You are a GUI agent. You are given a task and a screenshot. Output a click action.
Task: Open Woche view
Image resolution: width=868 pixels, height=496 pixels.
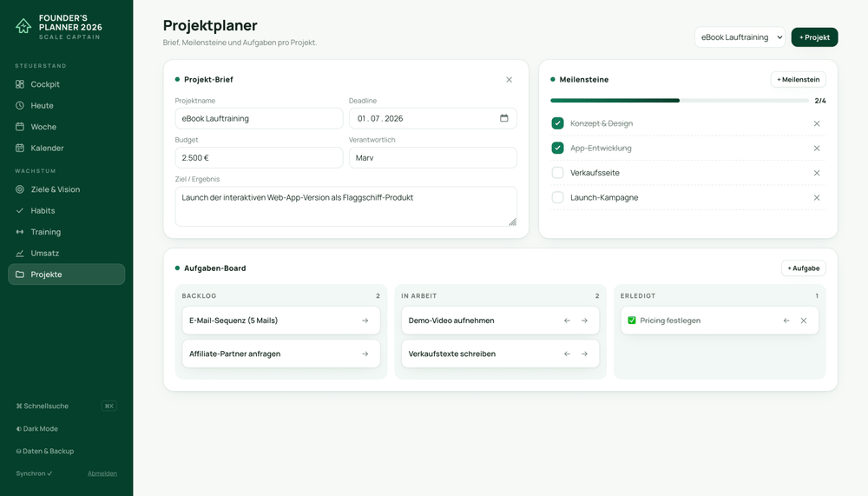pyautogui.click(x=67, y=127)
